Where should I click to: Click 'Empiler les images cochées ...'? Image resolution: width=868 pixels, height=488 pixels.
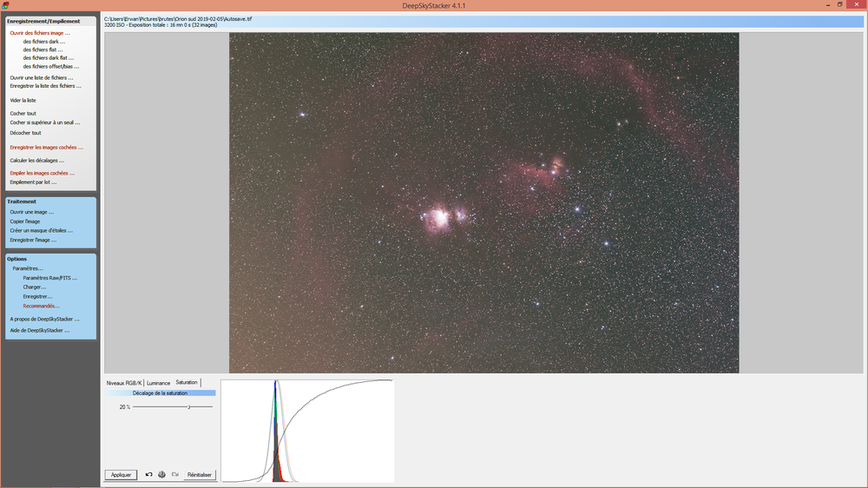pyautogui.click(x=42, y=173)
